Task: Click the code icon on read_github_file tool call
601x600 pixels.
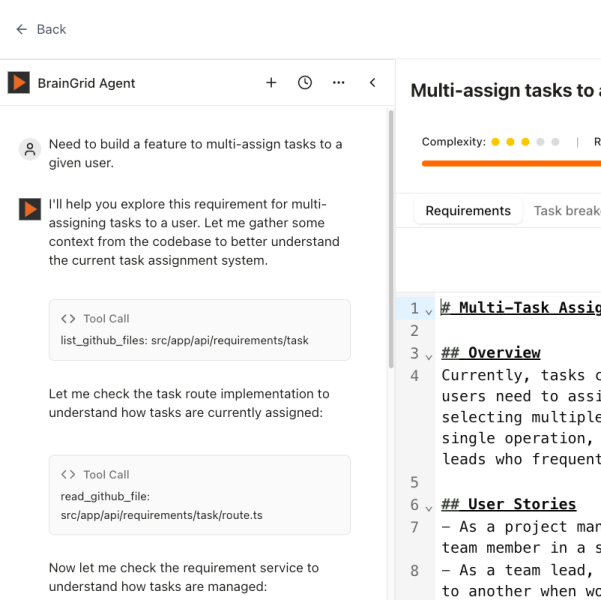Action: (68, 475)
